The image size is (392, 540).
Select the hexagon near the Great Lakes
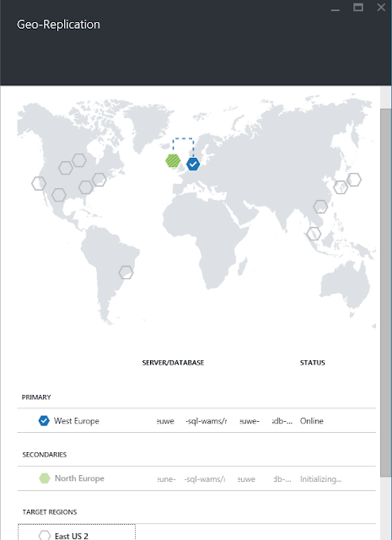pos(79,160)
